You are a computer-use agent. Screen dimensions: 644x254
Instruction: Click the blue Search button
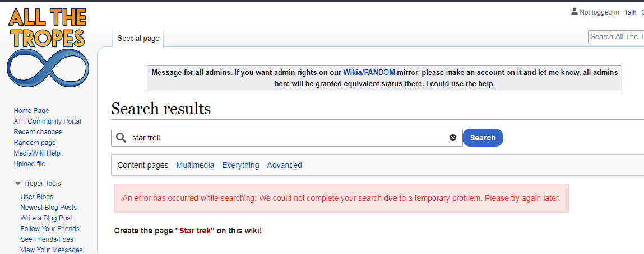point(483,138)
